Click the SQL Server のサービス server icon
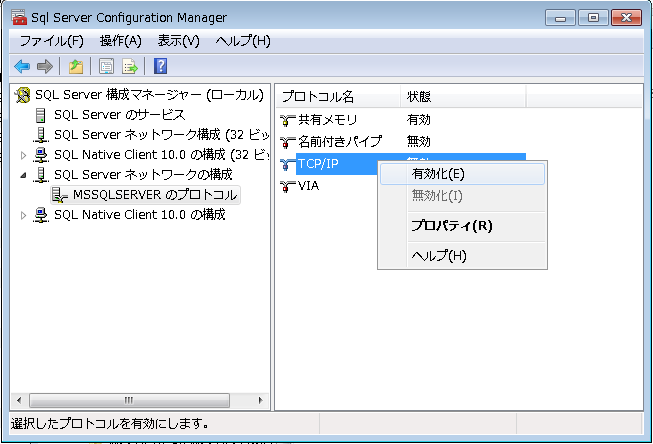Viewport: 653px width, 444px height. (x=40, y=115)
